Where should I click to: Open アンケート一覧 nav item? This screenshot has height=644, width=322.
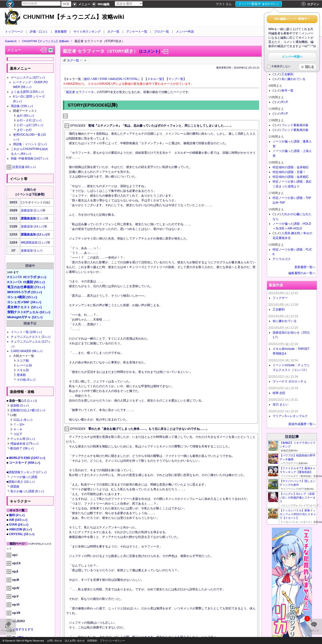pos(136,32)
